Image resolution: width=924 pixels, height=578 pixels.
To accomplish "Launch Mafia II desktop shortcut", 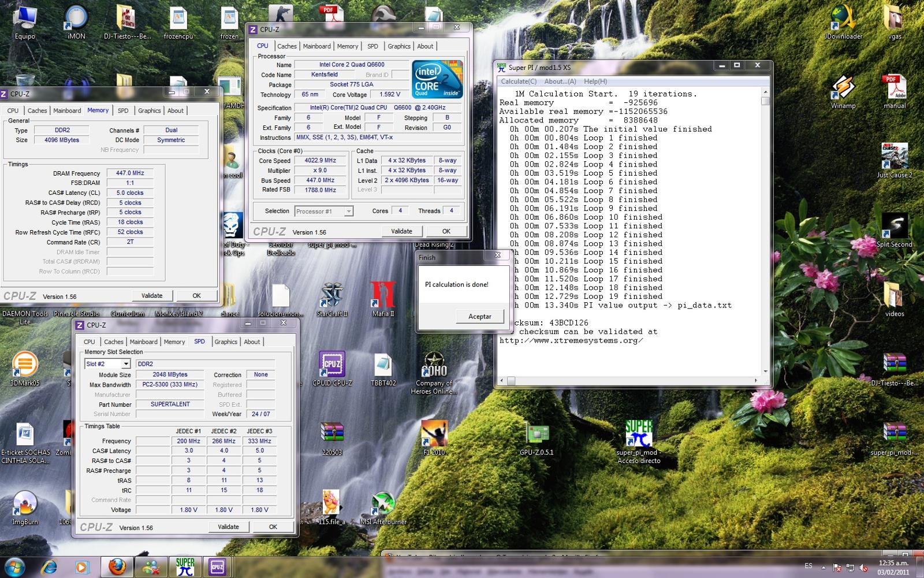I will [x=383, y=299].
